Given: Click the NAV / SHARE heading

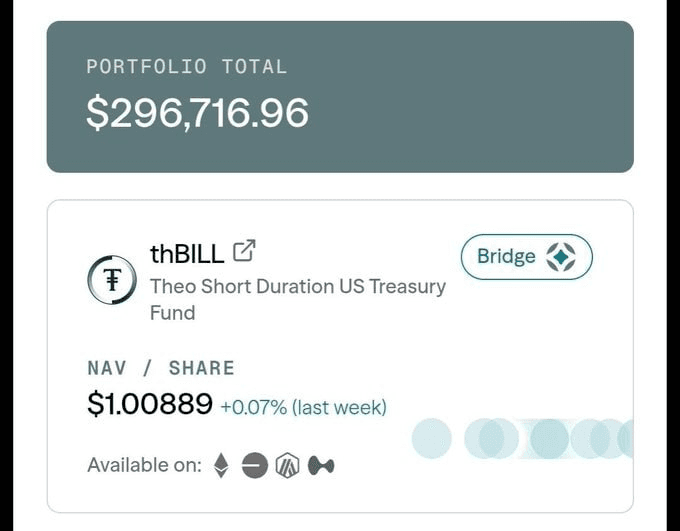Looking at the screenshot, I should click(x=160, y=368).
